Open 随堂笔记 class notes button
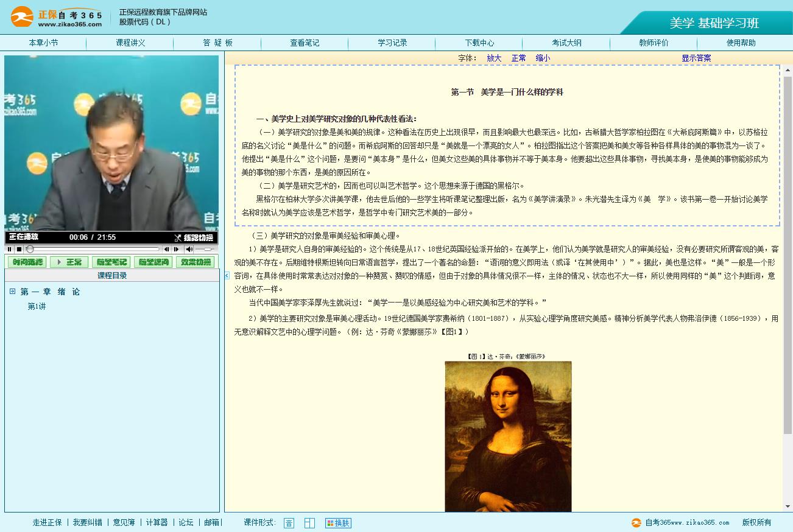The width and height of the screenshot is (793, 532). (x=111, y=262)
